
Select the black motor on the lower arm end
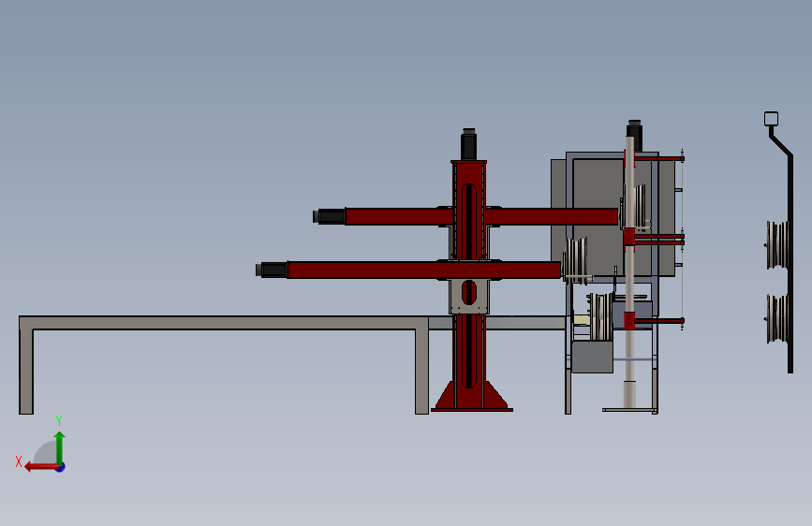tap(272, 270)
